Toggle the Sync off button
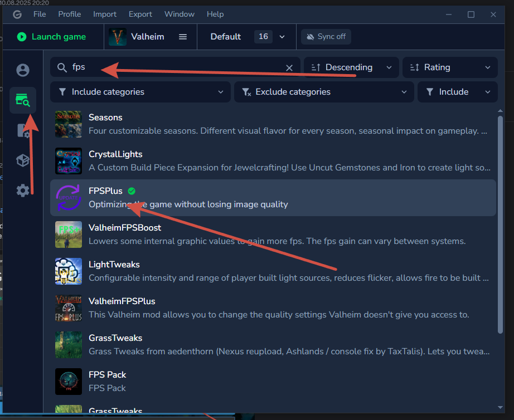 point(326,37)
